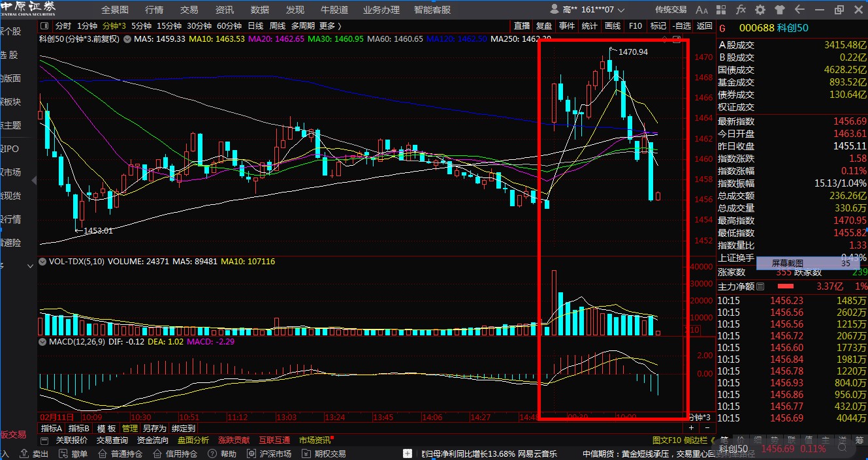
Task: Click the minus zoom-out button under chart
Action: coord(706,428)
